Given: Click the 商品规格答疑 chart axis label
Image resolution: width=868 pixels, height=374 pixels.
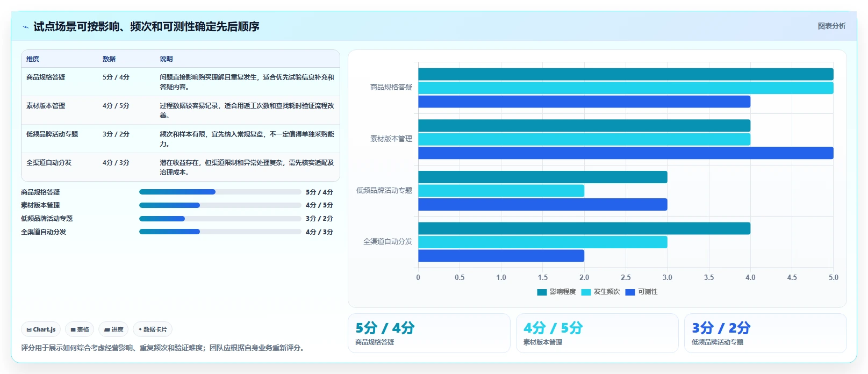Looking at the screenshot, I should pos(391,87).
